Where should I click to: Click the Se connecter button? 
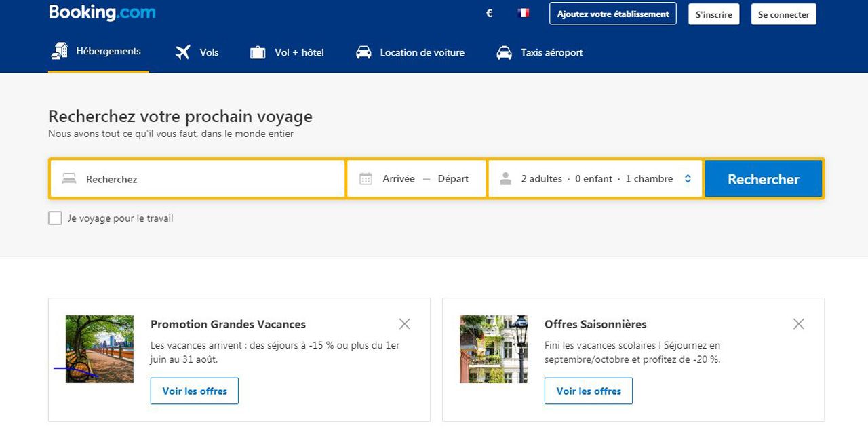click(783, 14)
